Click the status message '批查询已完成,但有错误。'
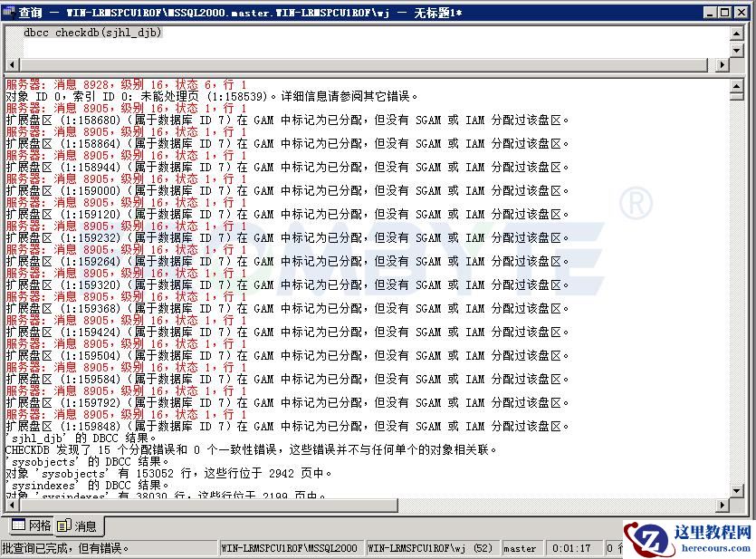This screenshot has width=756, height=559. 65,548
